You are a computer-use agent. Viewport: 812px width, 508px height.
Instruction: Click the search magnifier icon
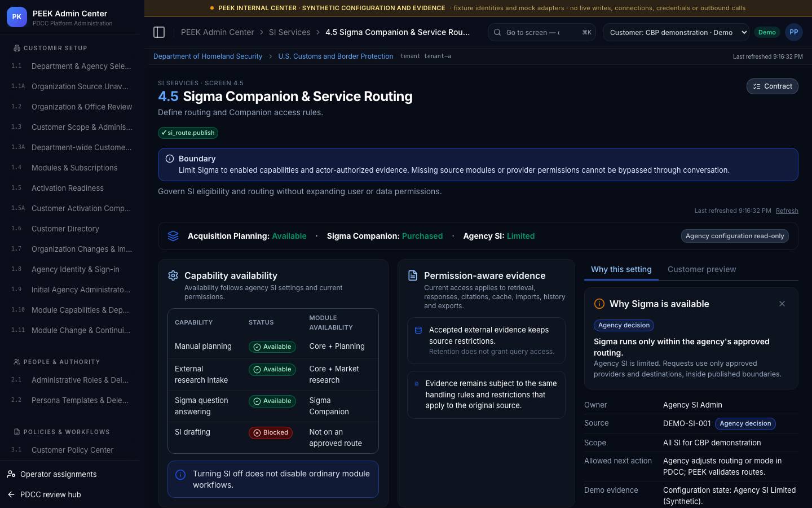pos(497,32)
